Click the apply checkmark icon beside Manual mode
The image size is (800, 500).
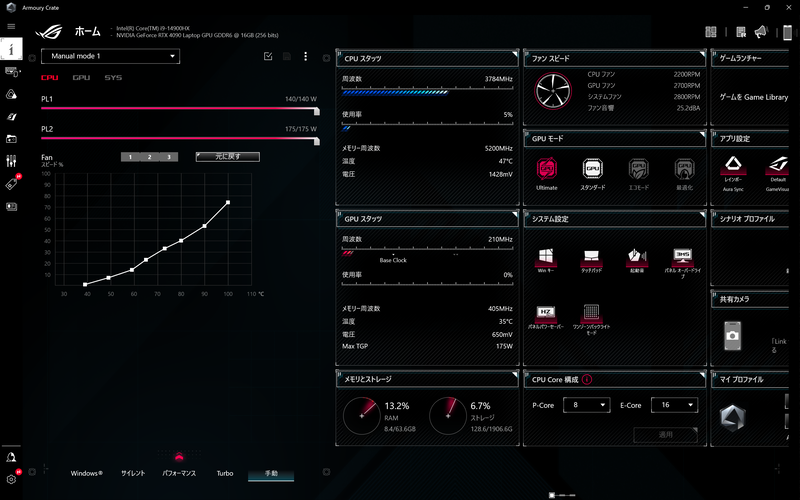(x=268, y=56)
